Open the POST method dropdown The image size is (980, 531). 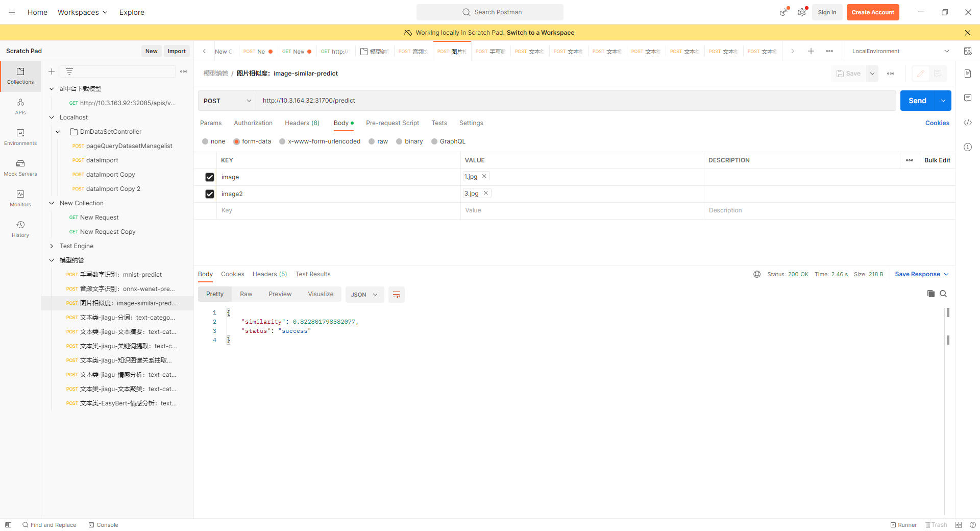coord(227,101)
